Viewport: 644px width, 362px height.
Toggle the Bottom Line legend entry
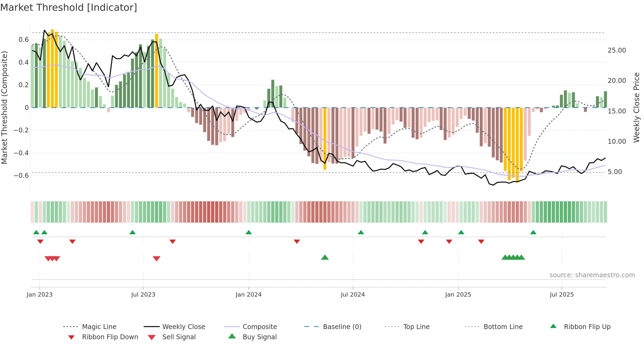494,327
